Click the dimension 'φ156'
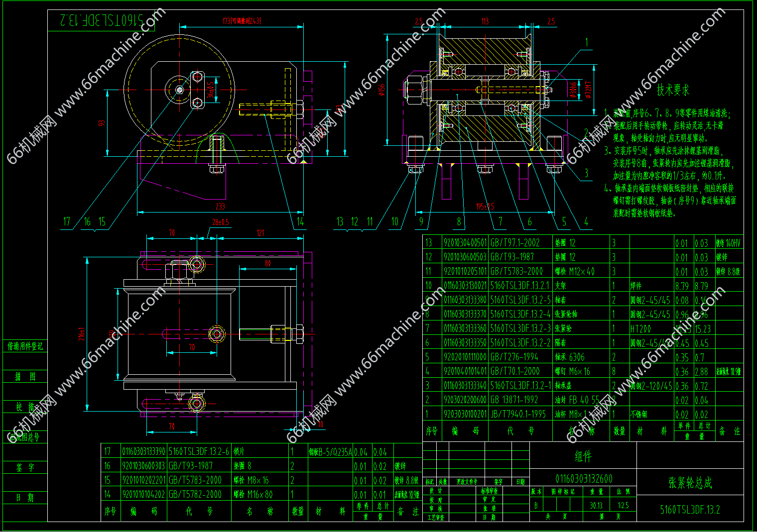Image resolution: width=757 pixels, height=532 pixels. [x=381, y=90]
